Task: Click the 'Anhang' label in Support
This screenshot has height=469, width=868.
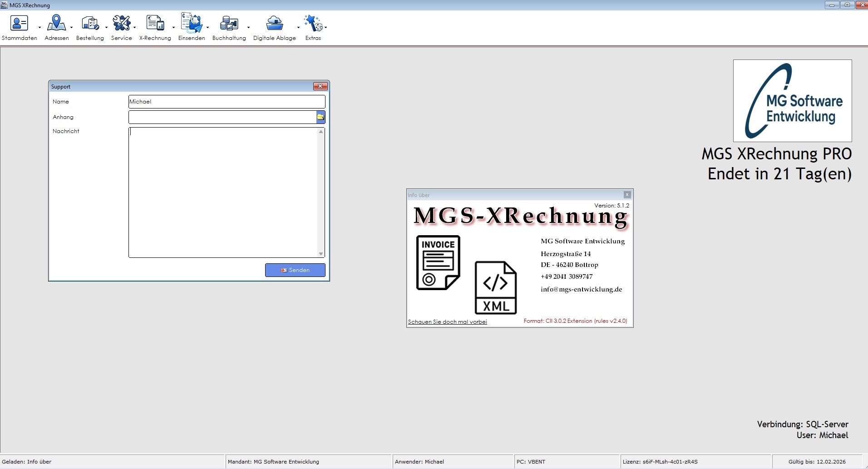Action: pyautogui.click(x=63, y=117)
